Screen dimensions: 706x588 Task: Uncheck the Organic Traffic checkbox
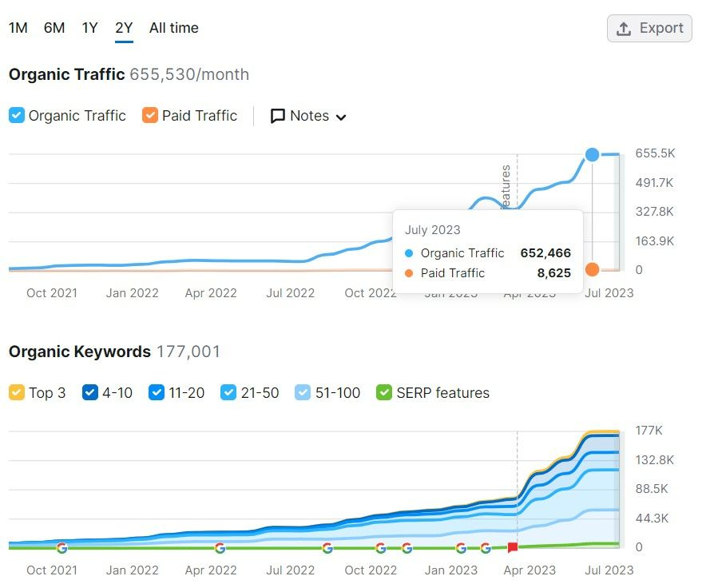tap(17, 115)
